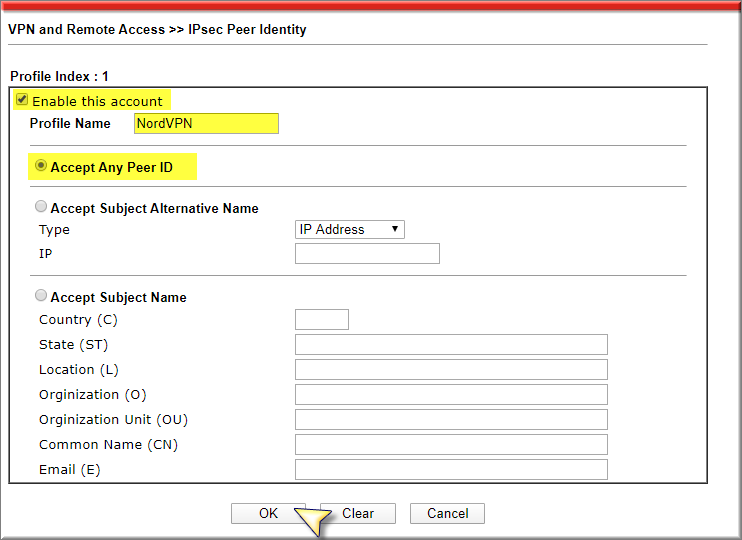
Task: Click the State (ST) text field
Action: coord(451,345)
